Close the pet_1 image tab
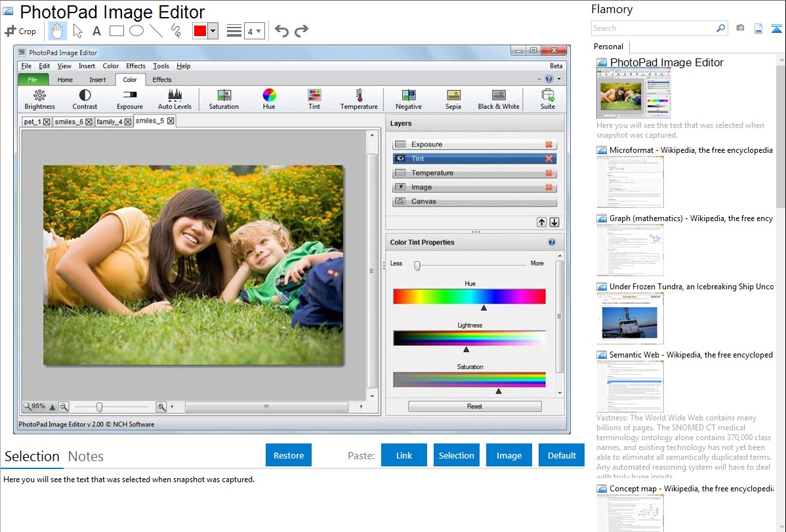The image size is (786, 532). (46, 122)
